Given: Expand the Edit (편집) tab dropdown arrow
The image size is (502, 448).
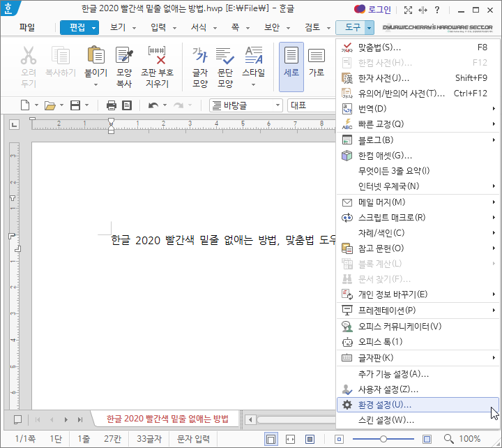Looking at the screenshot, I should point(93,28).
